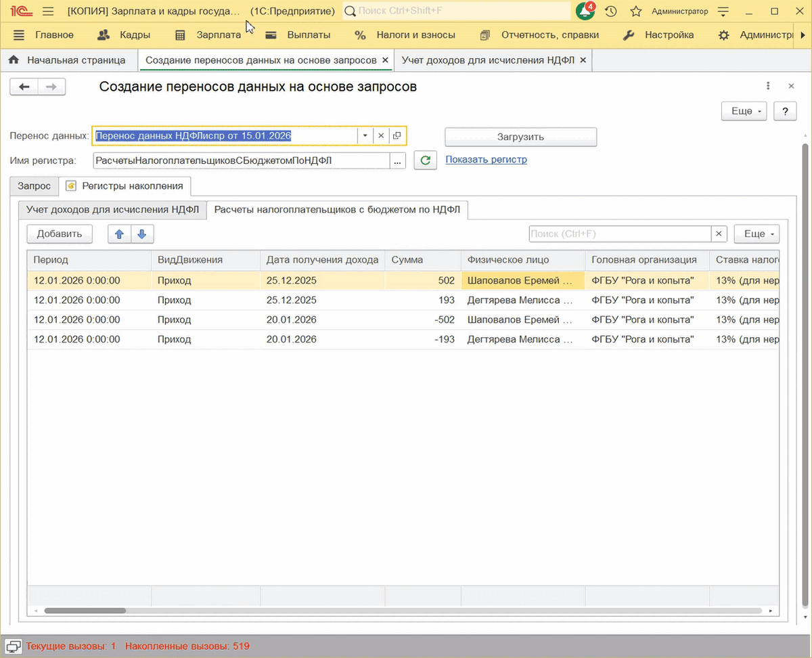Viewport: 812px width, 658px height.
Task: Switch to inner Учет доходов для исчисления НДФЛ tab
Action: pos(112,210)
